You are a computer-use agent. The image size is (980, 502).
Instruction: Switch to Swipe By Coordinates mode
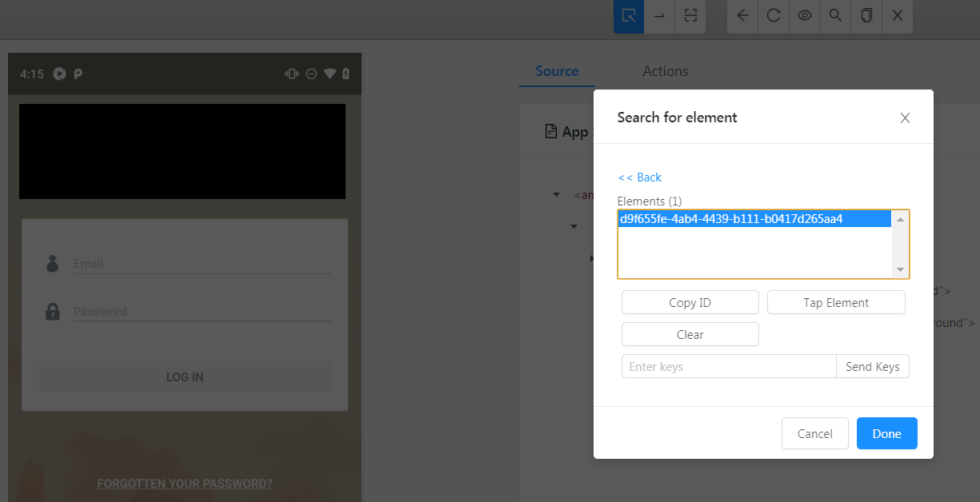click(x=660, y=16)
